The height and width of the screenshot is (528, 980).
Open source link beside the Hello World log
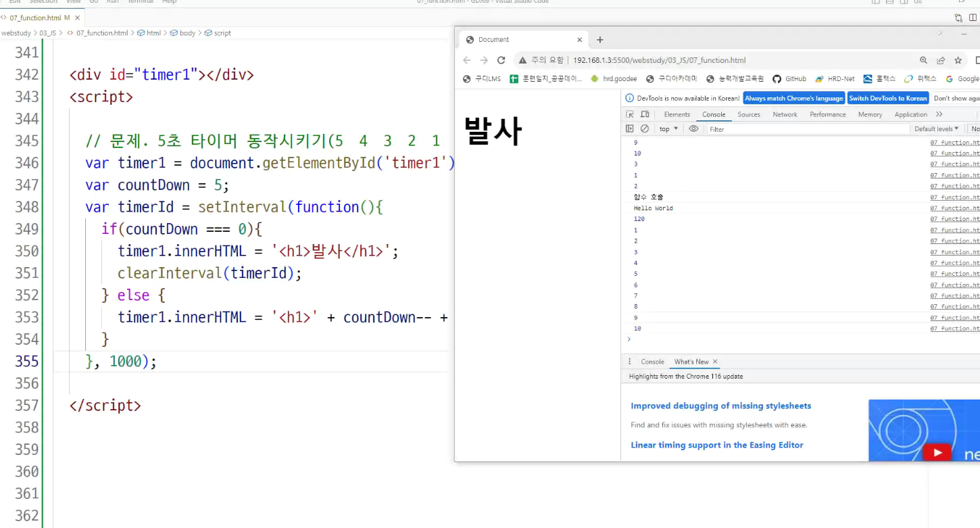coord(954,208)
